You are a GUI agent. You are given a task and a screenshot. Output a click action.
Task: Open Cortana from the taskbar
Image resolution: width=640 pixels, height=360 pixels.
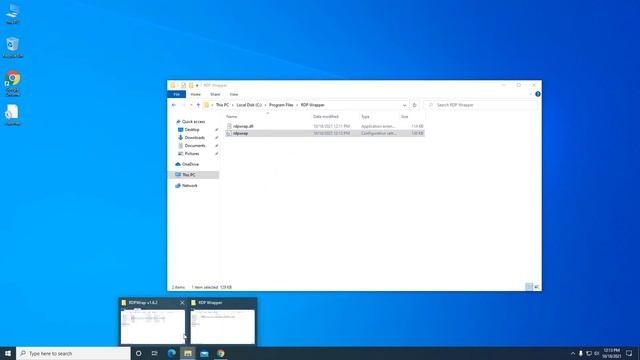[139, 353]
